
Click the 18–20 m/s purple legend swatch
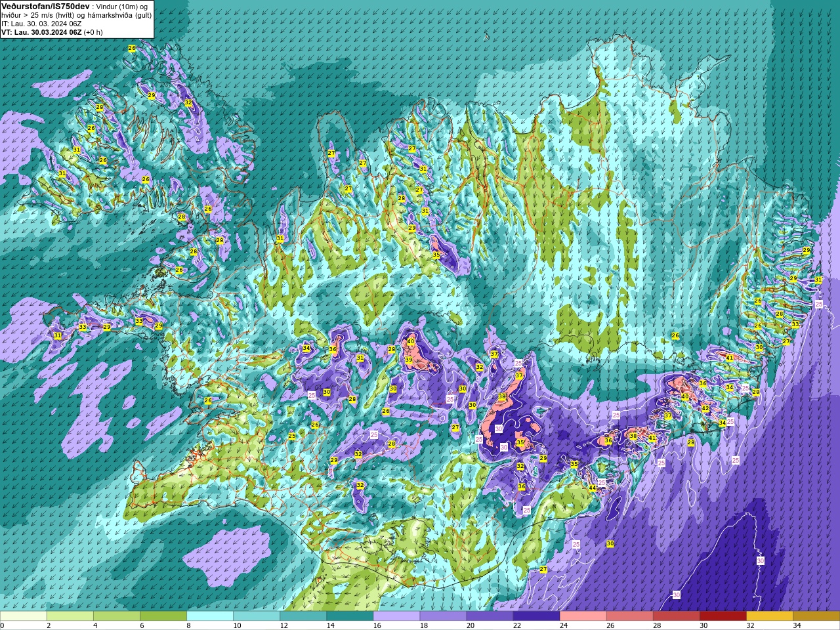[x=443, y=616]
